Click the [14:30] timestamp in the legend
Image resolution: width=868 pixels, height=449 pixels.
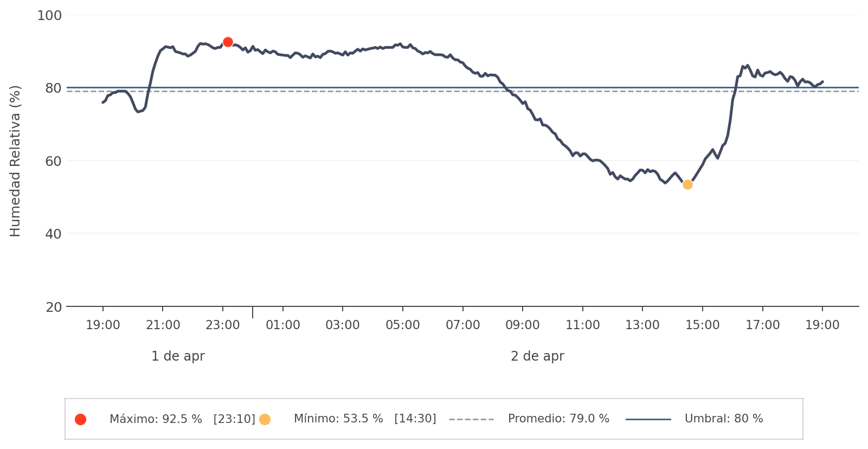pyautogui.click(x=415, y=419)
